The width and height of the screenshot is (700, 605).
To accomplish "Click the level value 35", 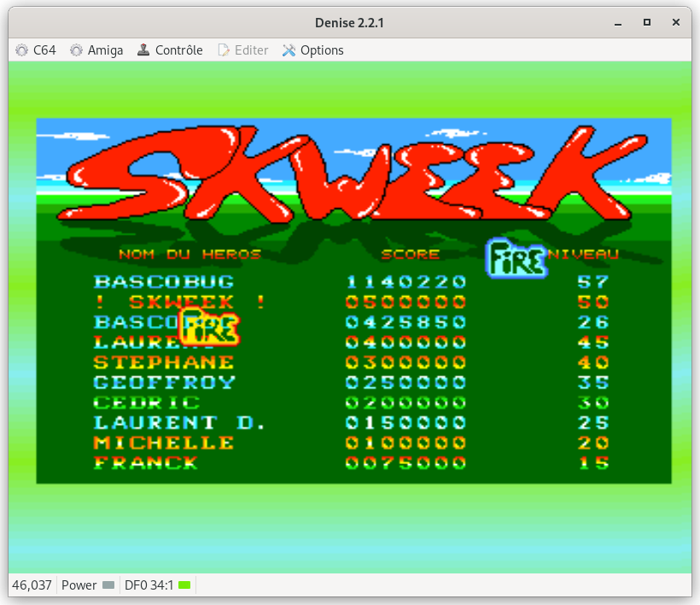I will coord(593,382).
